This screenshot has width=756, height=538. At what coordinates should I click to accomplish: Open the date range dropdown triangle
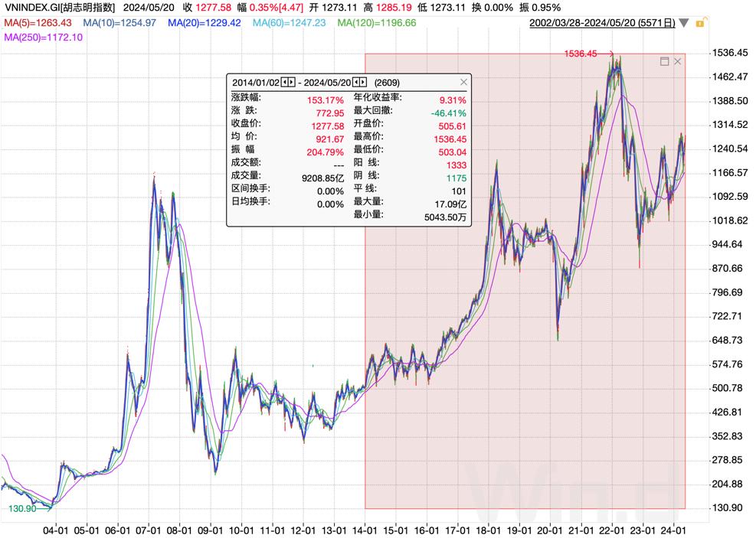pyautogui.click(x=684, y=23)
